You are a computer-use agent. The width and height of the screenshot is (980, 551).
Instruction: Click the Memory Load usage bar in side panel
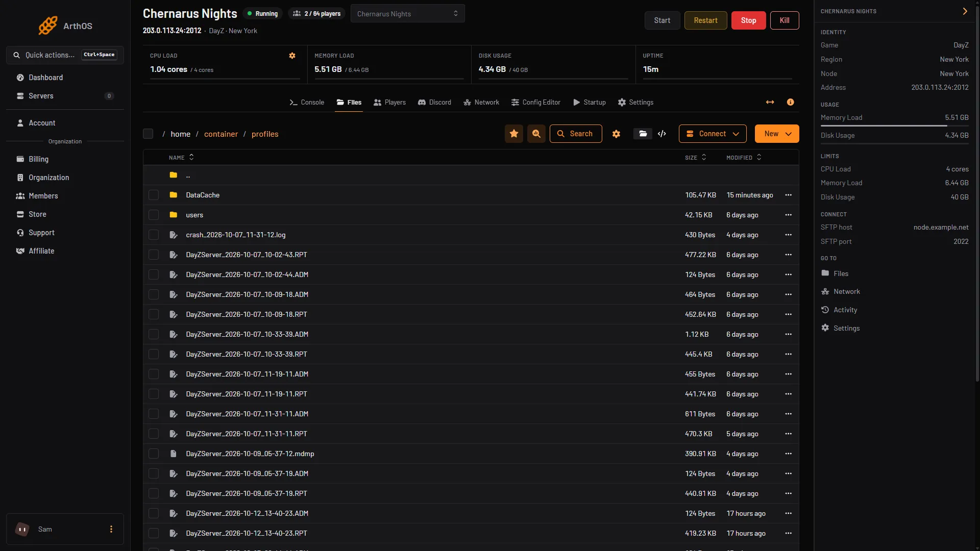pyautogui.click(x=894, y=126)
